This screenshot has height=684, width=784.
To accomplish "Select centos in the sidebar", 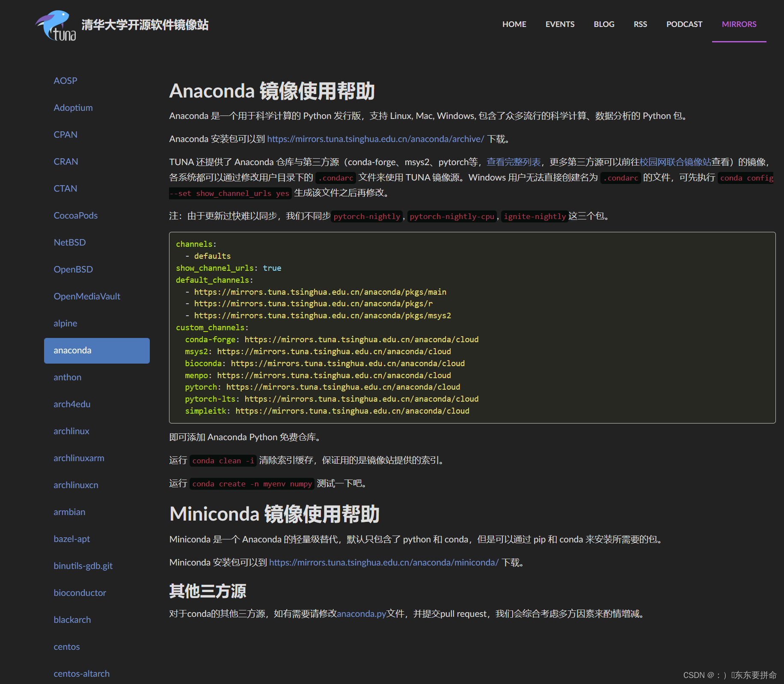I will tap(67, 646).
